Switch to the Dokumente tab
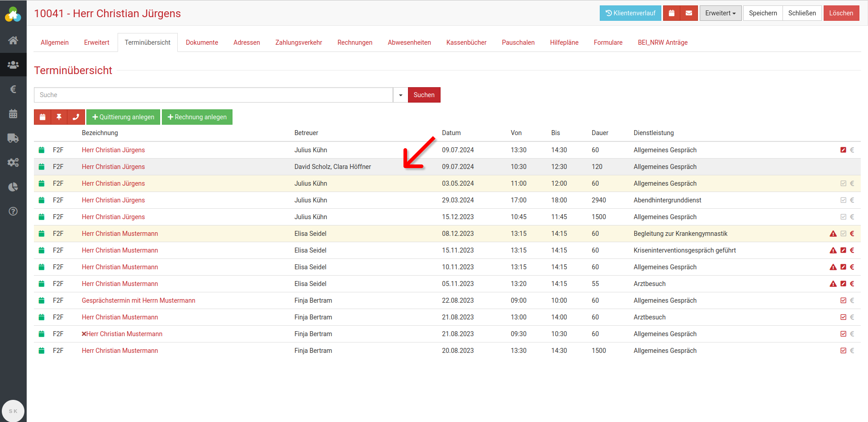The height and width of the screenshot is (422, 868). click(202, 42)
